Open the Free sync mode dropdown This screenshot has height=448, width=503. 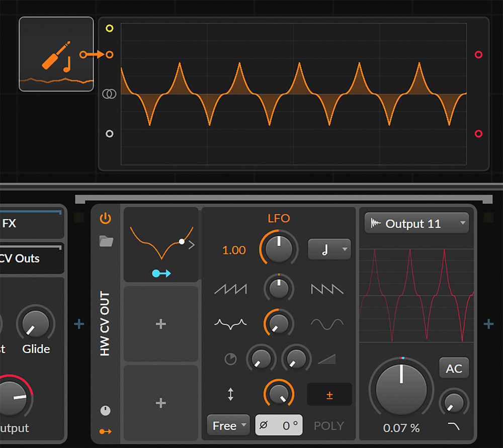228,426
